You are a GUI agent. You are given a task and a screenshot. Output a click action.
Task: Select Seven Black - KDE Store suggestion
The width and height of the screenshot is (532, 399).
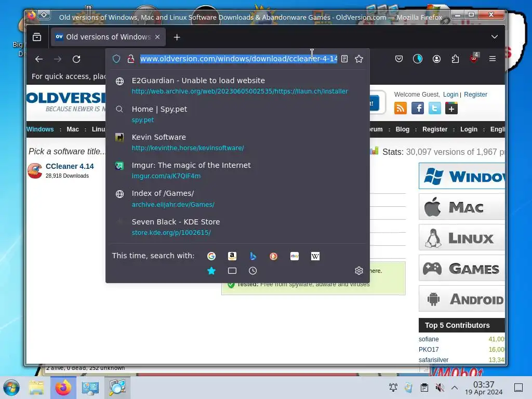[x=237, y=227]
